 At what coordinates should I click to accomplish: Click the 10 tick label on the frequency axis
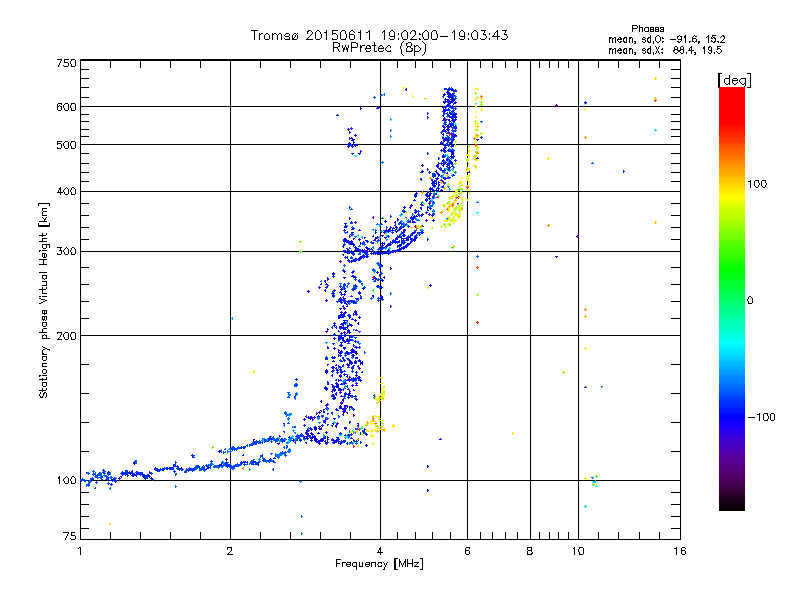pyautogui.click(x=578, y=551)
